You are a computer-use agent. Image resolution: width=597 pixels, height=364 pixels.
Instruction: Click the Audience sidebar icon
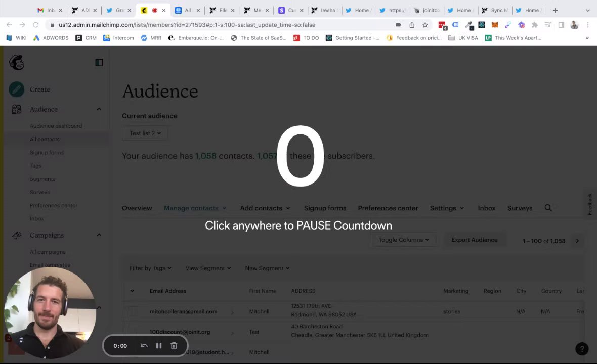(x=16, y=109)
